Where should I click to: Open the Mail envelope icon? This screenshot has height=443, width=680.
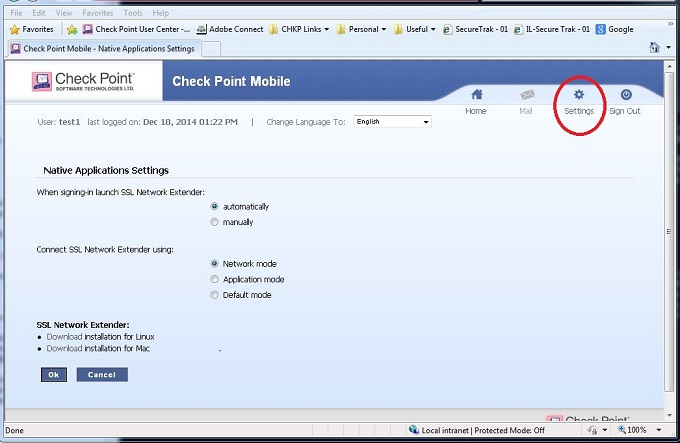pos(526,94)
